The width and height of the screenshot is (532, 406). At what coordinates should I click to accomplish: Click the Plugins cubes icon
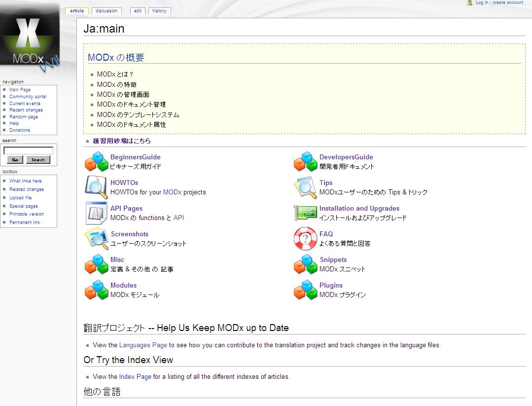pos(305,290)
